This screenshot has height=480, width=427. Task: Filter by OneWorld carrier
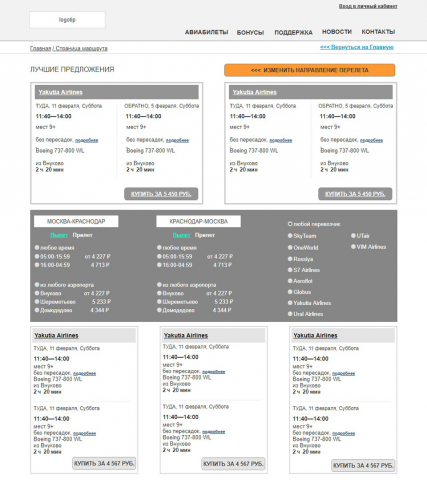click(303, 248)
